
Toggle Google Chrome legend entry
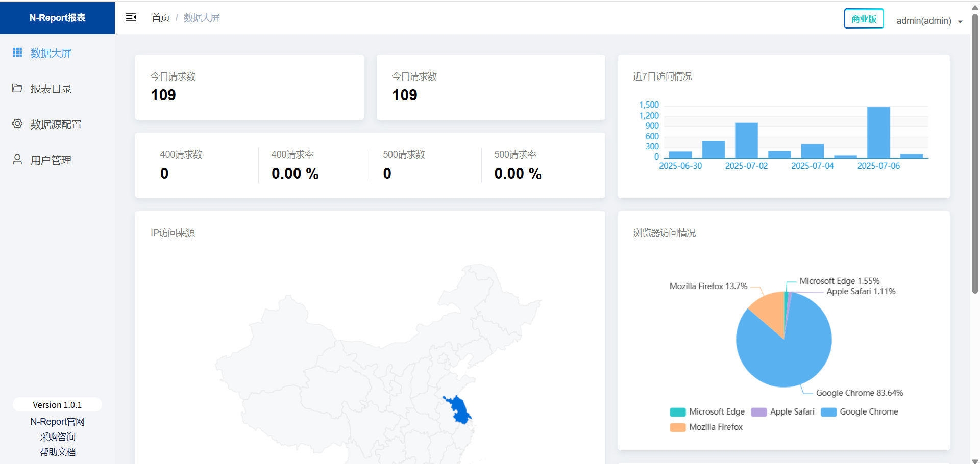tap(860, 412)
